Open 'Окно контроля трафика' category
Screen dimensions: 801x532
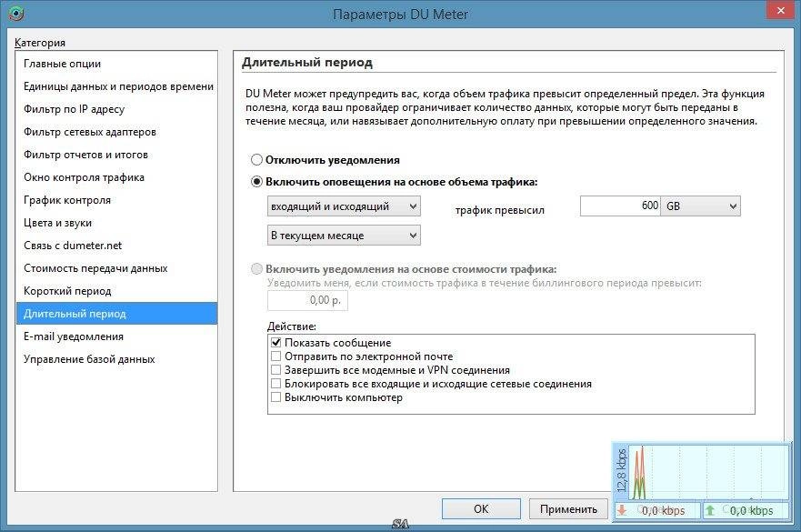pos(116,177)
